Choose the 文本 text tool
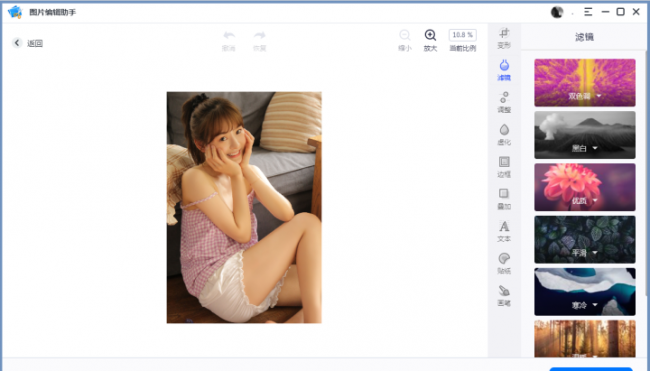 point(504,231)
